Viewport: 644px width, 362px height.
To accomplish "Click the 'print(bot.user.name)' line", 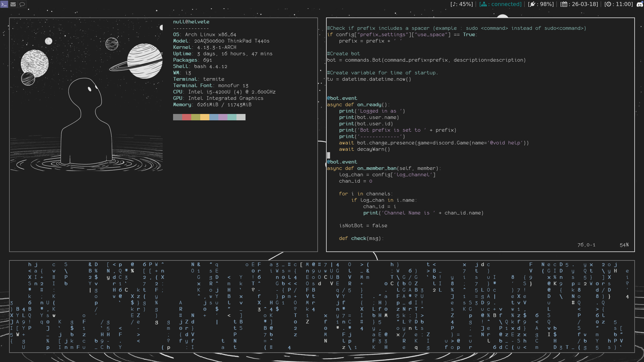I will [369, 117].
